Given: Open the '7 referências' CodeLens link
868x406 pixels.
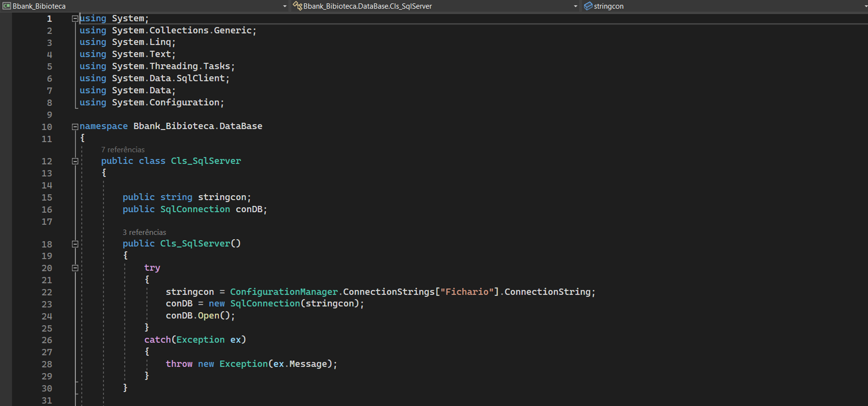Looking at the screenshot, I should pos(122,150).
